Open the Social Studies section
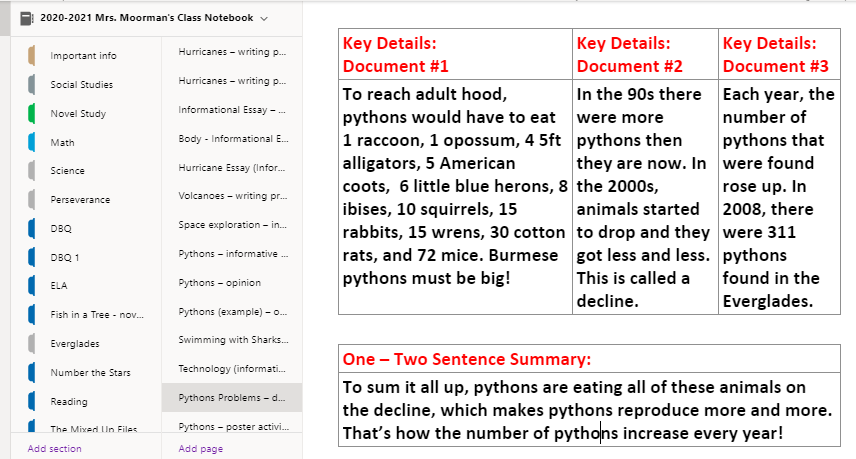 tap(82, 85)
